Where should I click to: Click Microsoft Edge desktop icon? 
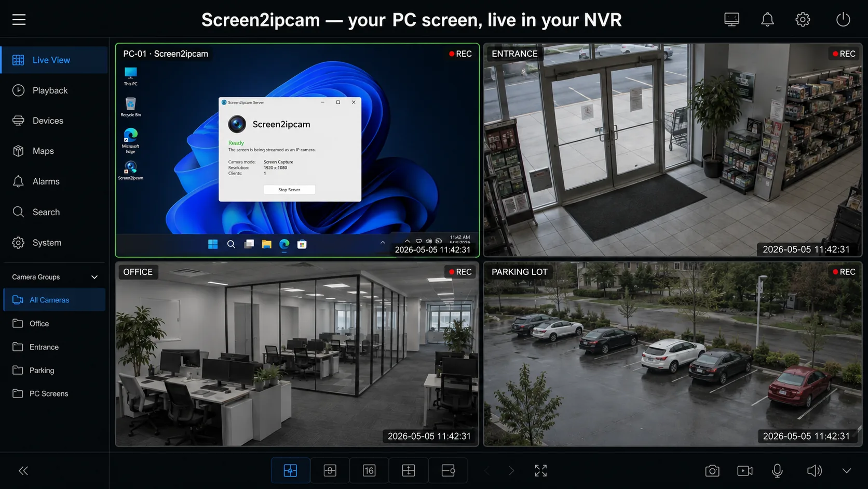tap(130, 141)
